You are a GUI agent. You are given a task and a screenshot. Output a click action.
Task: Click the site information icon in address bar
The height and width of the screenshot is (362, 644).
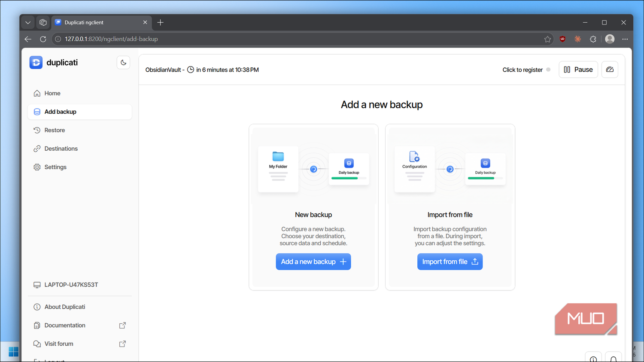tap(58, 39)
